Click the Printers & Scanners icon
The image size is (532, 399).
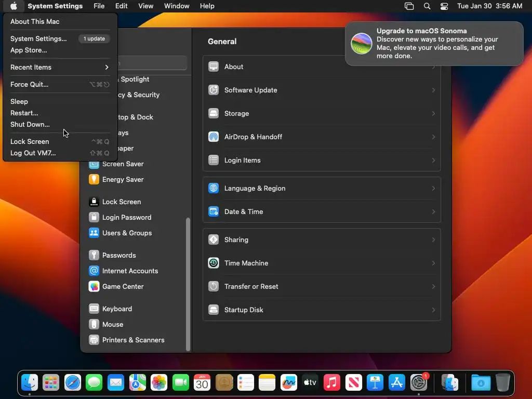(x=94, y=340)
